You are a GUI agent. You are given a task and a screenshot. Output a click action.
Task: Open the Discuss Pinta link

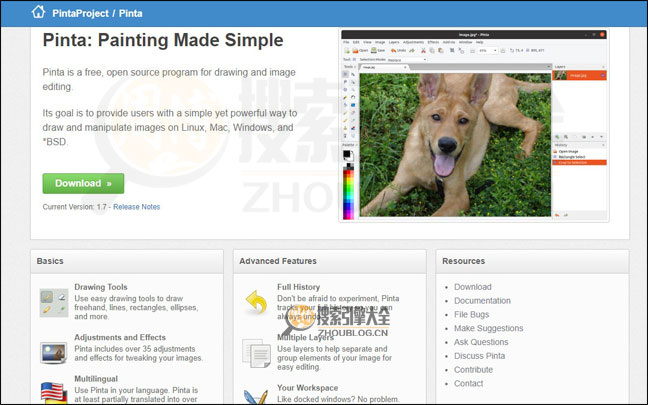pos(479,356)
